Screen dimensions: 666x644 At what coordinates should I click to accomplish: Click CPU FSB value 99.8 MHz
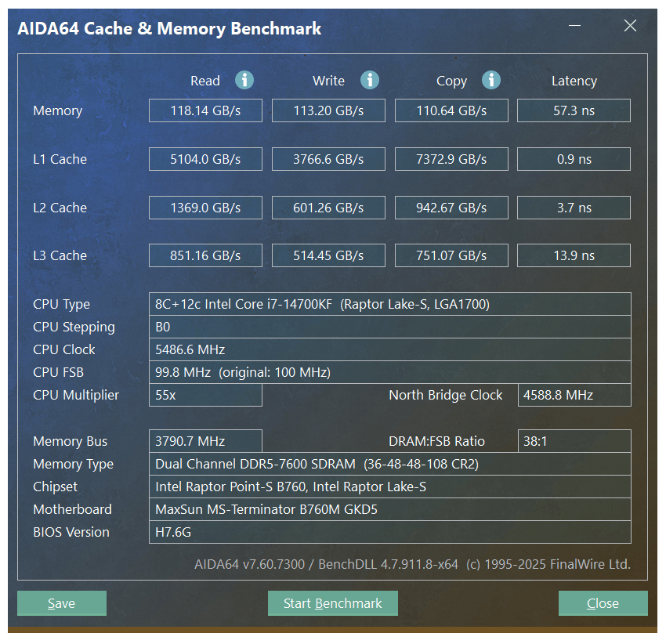pyautogui.click(x=390, y=372)
